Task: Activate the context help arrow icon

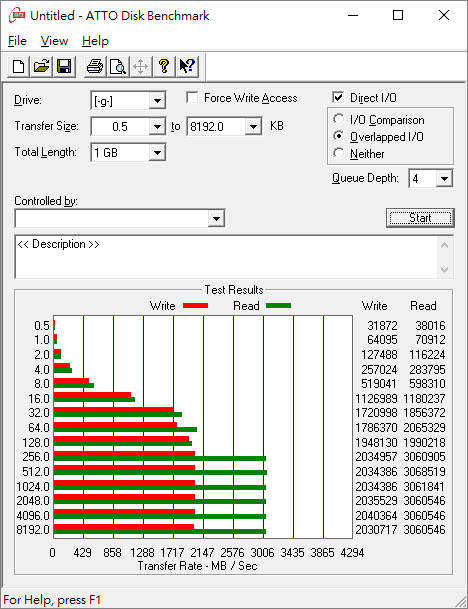Action: click(187, 66)
